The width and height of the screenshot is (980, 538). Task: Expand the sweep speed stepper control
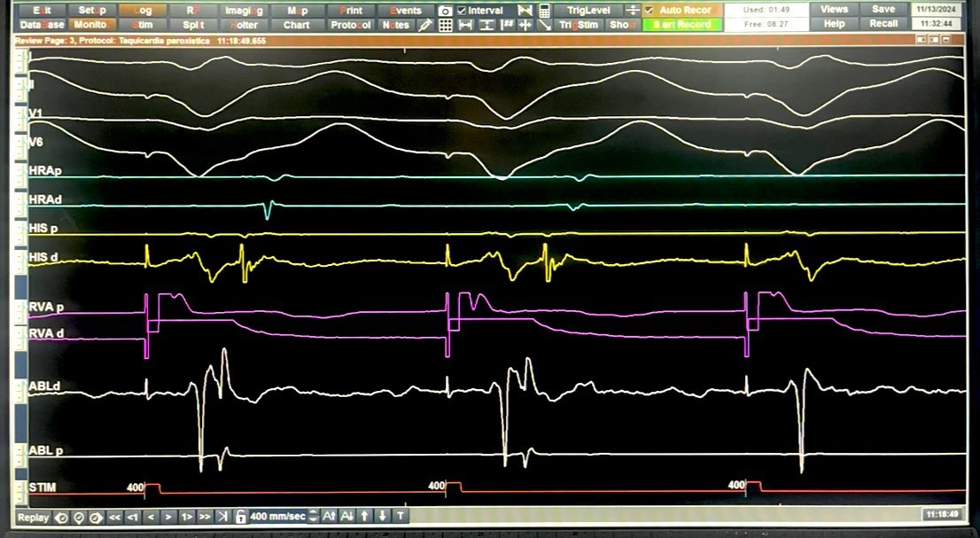click(313, 515)
